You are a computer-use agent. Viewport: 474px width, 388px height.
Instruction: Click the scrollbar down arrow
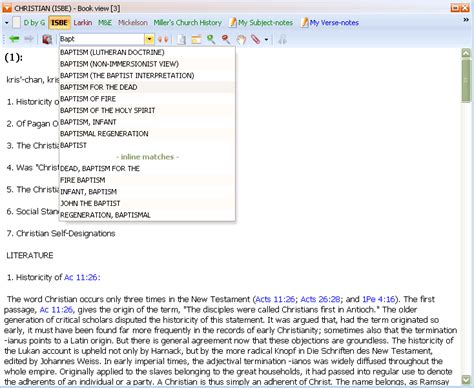tap(466, 379)
